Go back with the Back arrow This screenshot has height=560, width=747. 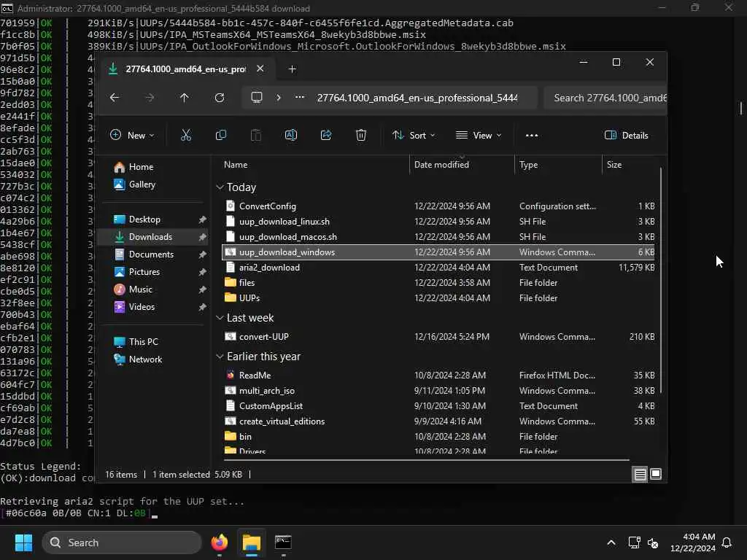tap(115, 98)
